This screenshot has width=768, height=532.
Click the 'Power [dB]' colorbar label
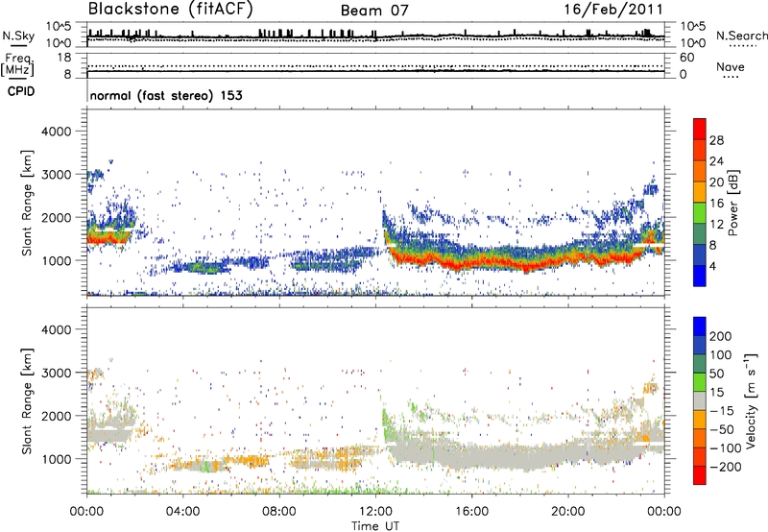click(x=732, y=203)
